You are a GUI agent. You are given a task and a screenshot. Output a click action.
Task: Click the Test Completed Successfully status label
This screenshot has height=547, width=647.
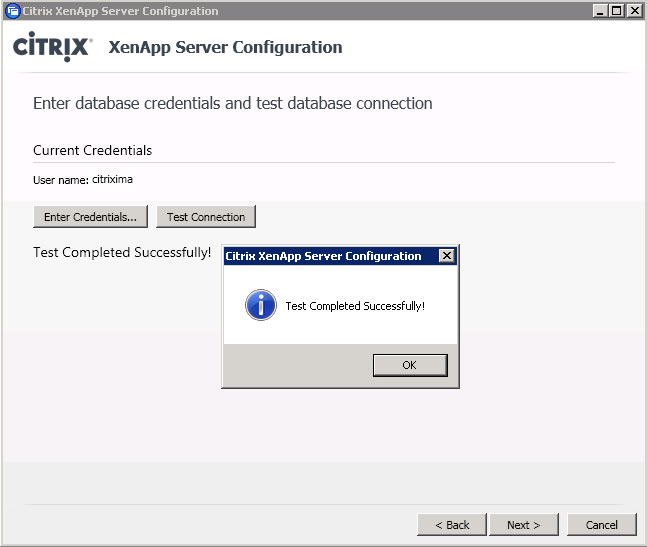(122, 252)
